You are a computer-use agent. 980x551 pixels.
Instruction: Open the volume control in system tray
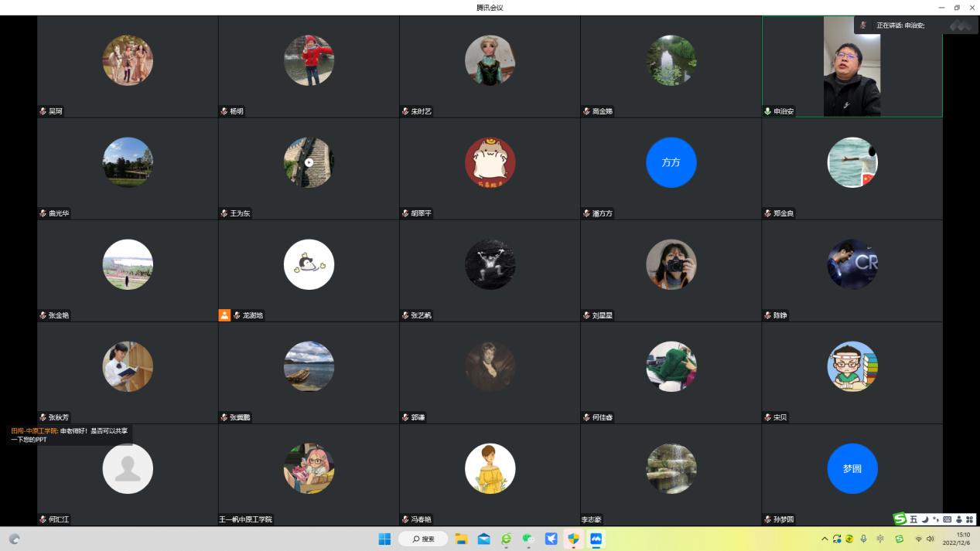[x=930, y=539]
